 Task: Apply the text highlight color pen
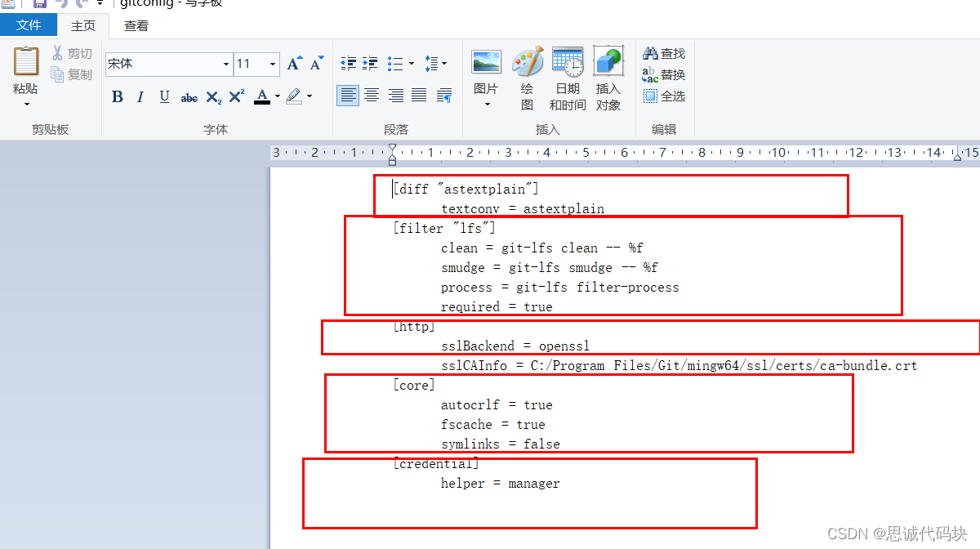(294, 96)
